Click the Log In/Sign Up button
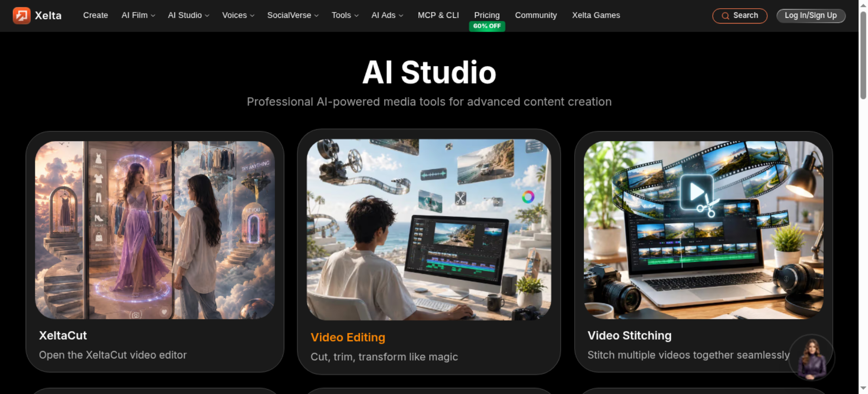 [x=811, y=16]
